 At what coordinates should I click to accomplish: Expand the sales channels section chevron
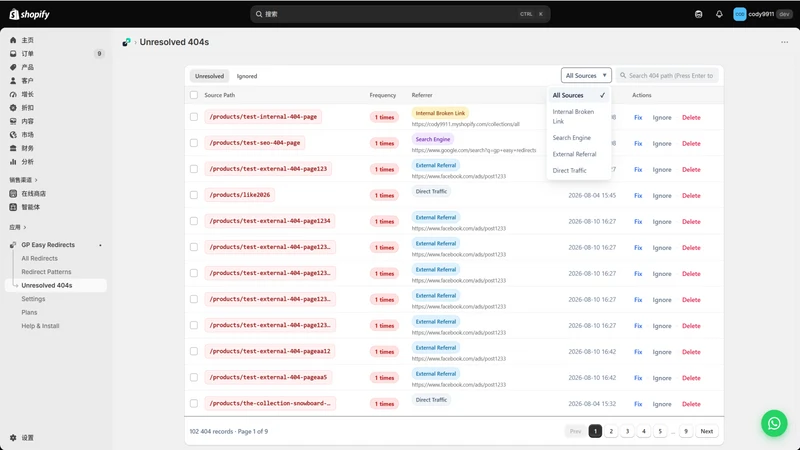(36, 180)
